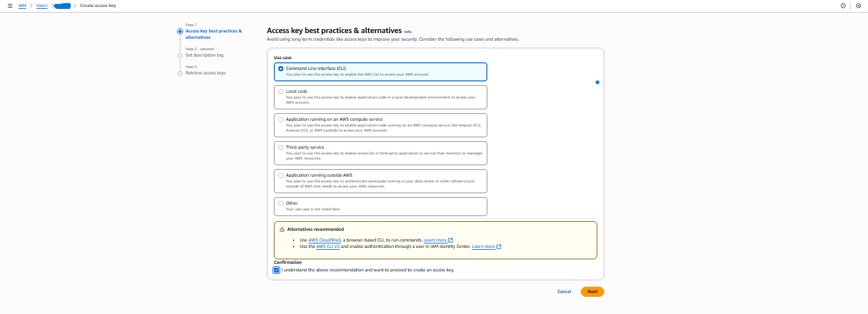The height and width of the screenshot is (314, 868).
Task: Cancel access key creation
Action: [x=564, y=291]
